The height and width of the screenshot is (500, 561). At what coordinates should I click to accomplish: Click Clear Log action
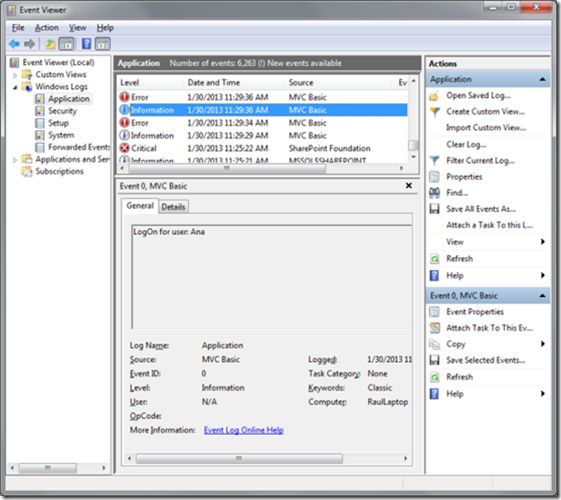click(466, 144)
